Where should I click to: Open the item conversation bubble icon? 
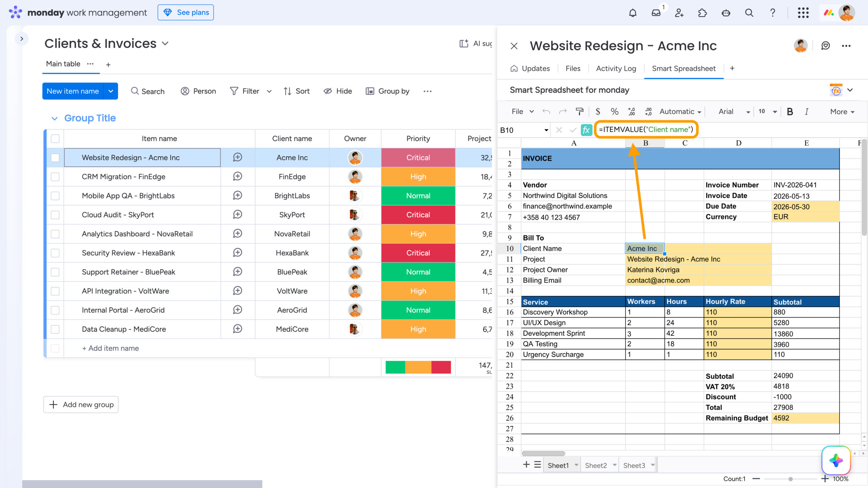825,46
